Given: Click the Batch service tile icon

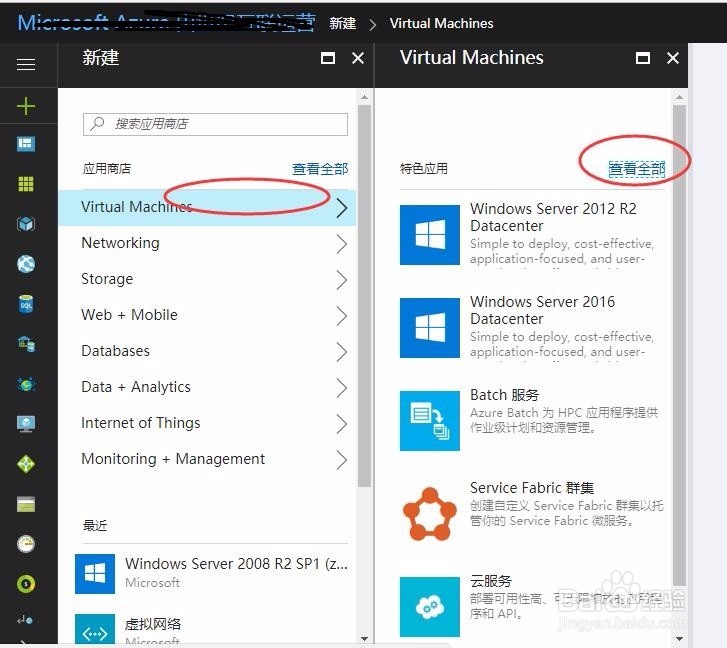Looking at the screenshot, I should pos(430,421).
